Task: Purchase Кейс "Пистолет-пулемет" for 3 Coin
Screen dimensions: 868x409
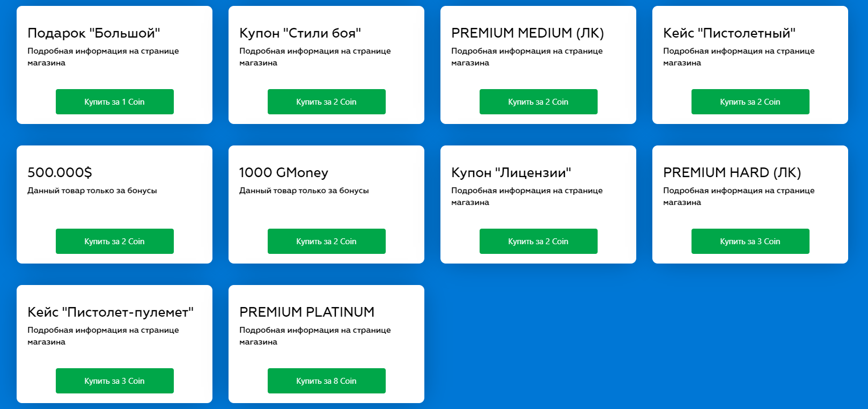Action: point(114,381)
